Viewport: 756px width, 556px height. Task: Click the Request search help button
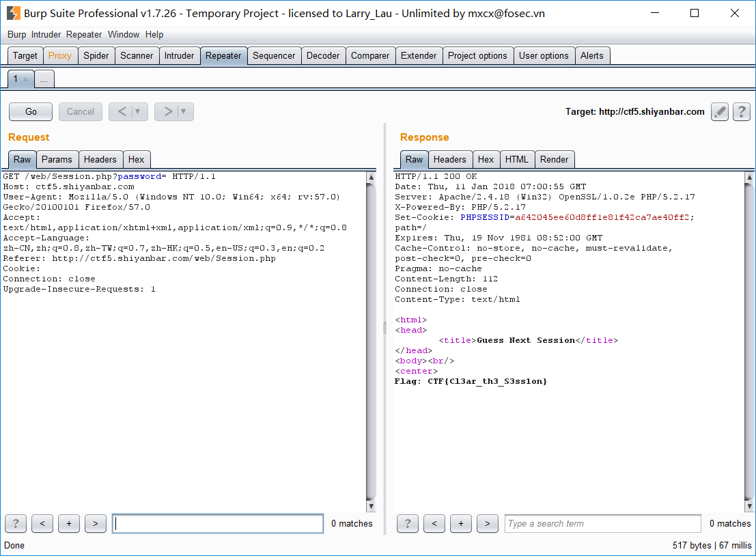tap(16, 523)
